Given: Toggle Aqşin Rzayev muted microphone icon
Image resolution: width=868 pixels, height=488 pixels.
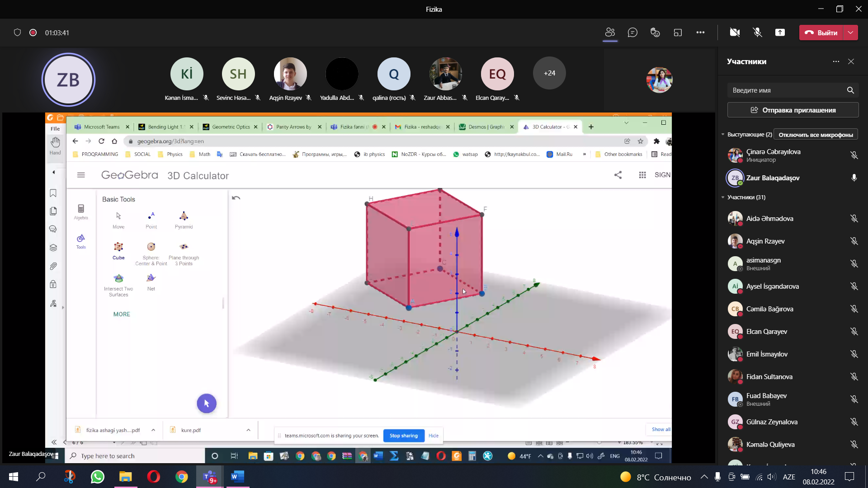Looking at the screenshot, I should coord(854,241).
